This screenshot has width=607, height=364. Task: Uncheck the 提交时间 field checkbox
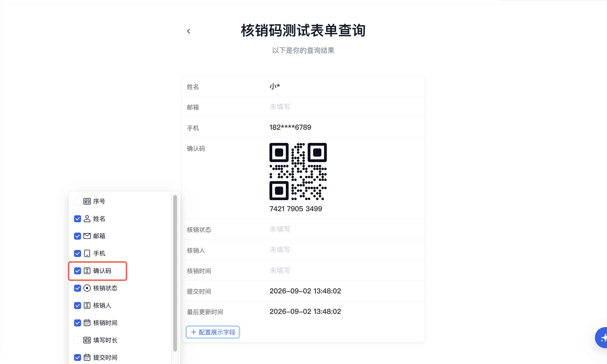tap(77, 358)
